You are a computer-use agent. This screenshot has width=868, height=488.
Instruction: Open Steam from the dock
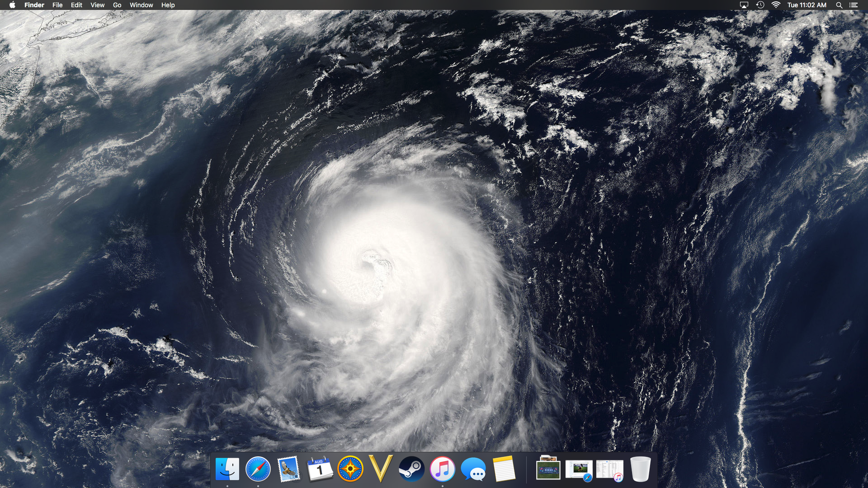(x=411, y=469)
